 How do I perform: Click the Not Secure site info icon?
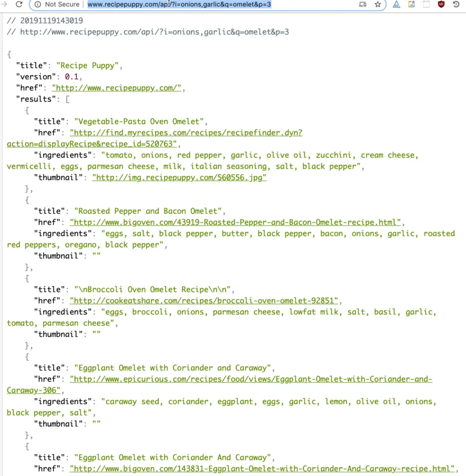point(38,4)
